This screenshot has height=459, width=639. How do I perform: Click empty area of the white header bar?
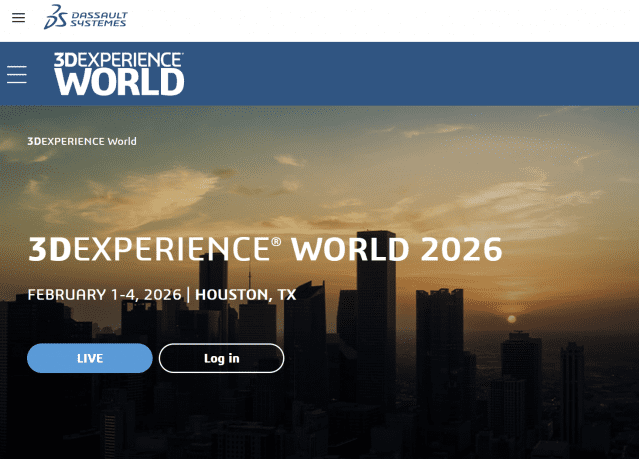400,18
